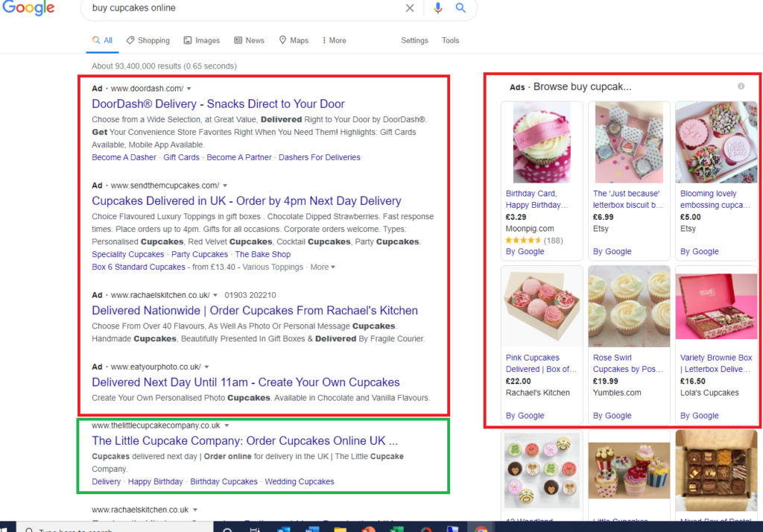The width and height of the screenshot is (763, 532).
Task: Click the Rose Swirl Cupcakes product image
Action: pyautogui.click(x=629, y=307)
